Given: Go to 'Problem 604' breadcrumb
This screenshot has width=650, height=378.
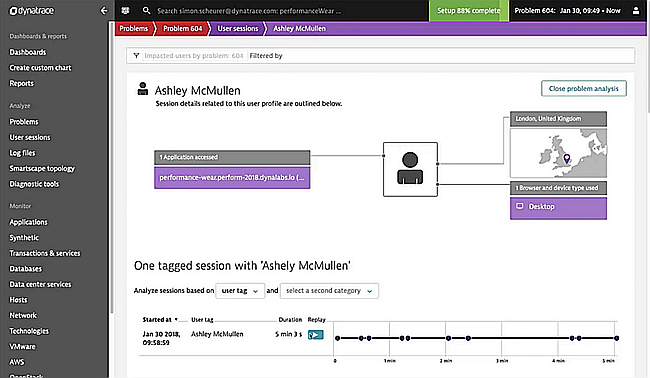Looking at the screenshot, I should point(182,29).
